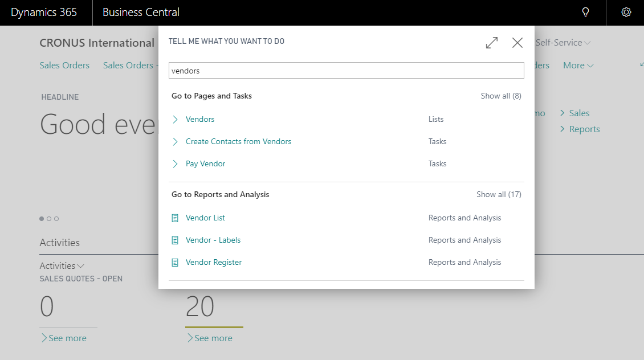Viewport: 644px width, 360px height.
Task: Open the Sales action link
Action: pyautogui.click(x=575, y=113)
